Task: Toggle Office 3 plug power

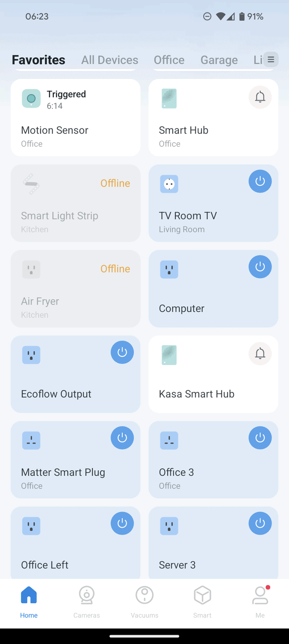Action: [260, 438]
